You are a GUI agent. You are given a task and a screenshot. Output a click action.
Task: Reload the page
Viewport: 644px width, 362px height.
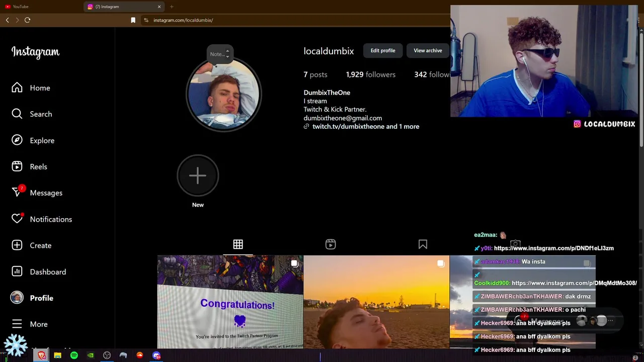click(x=27, y=20)
